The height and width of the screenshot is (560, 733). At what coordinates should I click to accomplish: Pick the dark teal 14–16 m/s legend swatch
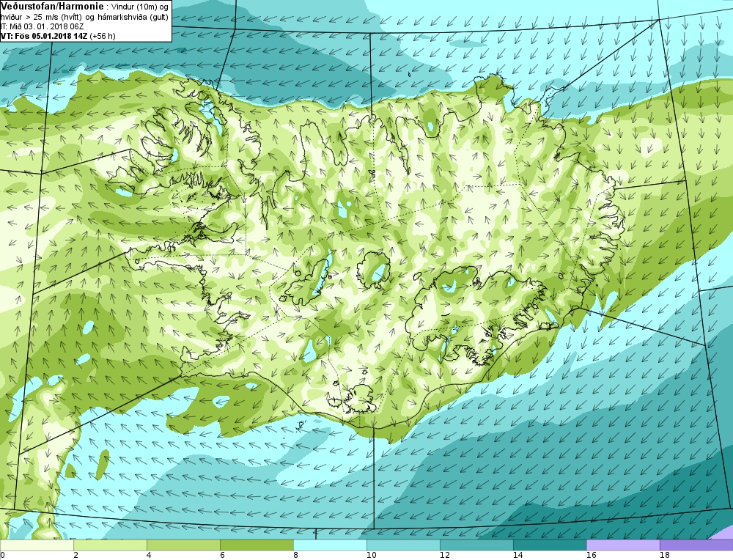(x=550, y=545)
